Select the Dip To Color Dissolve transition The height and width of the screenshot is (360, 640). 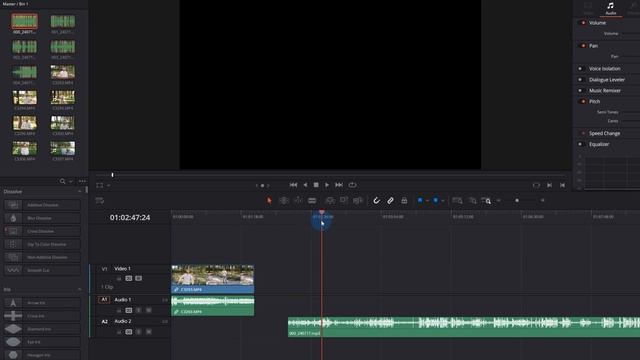pyautogui.click(x=42, y=244)
